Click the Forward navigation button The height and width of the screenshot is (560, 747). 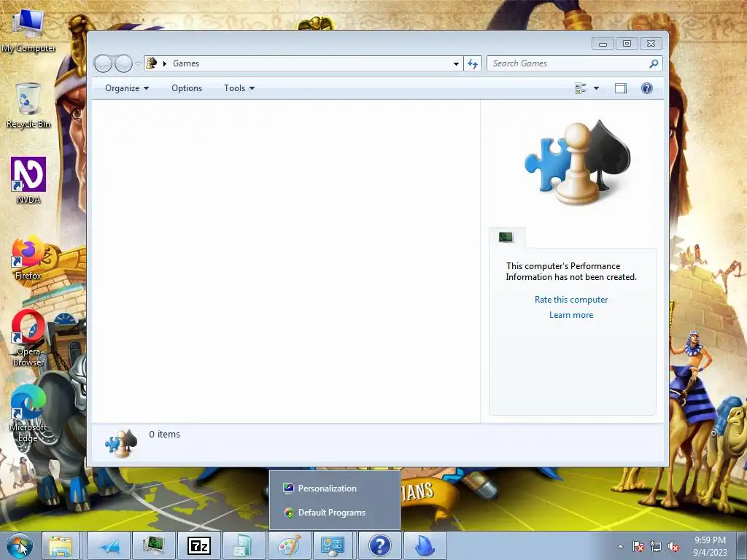point(123,63)
